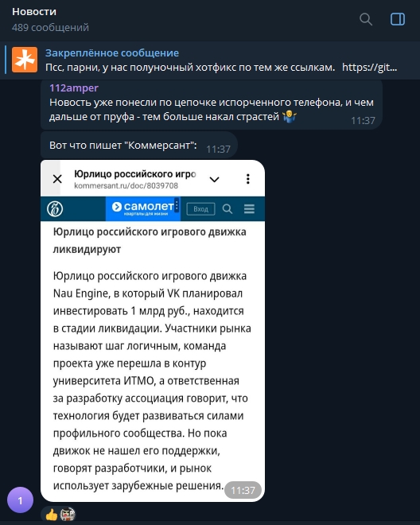420x525 pixels.
Task: Click the Kommersant logo icon
Action: 55,209
